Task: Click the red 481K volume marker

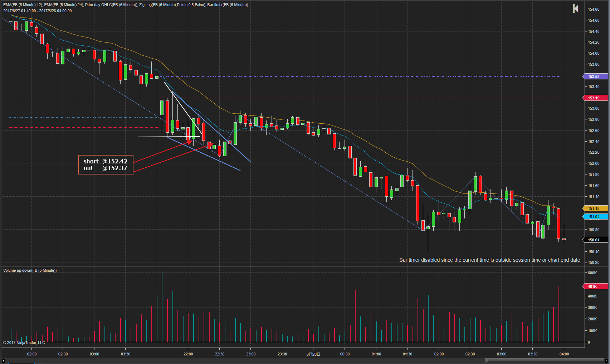Action: pos(595,286)
